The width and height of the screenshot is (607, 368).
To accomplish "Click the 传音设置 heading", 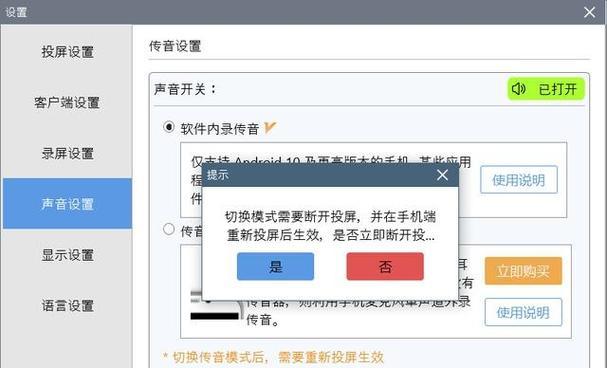I will [175, 46].
